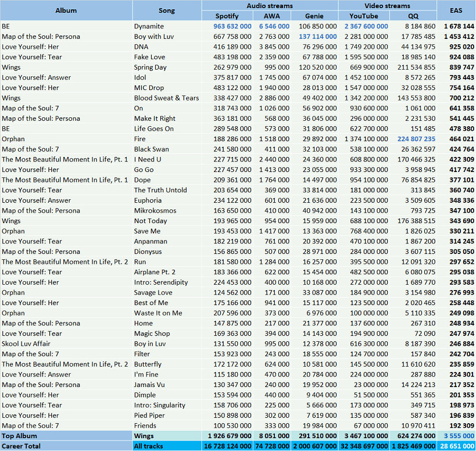Click the I Need U song cell

167,159
